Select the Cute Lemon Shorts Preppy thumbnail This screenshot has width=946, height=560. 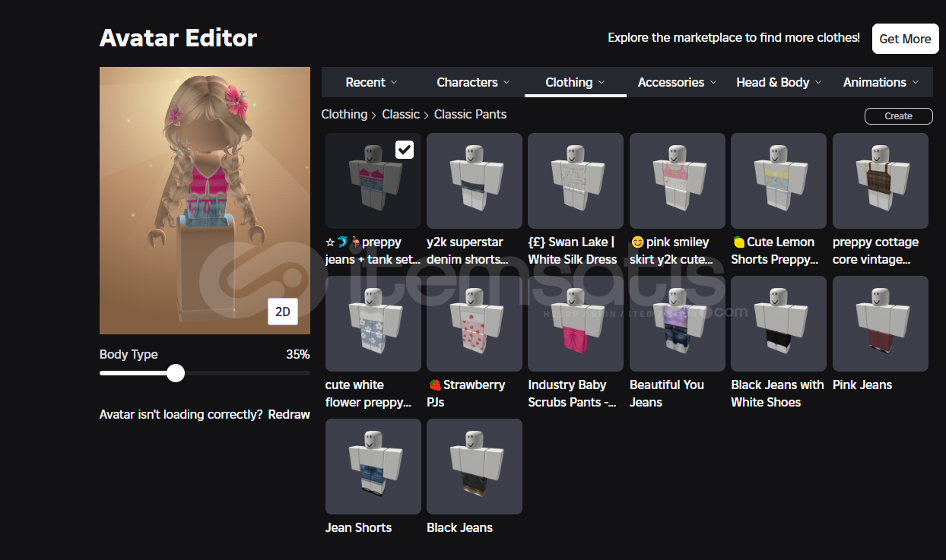point(778,181)
